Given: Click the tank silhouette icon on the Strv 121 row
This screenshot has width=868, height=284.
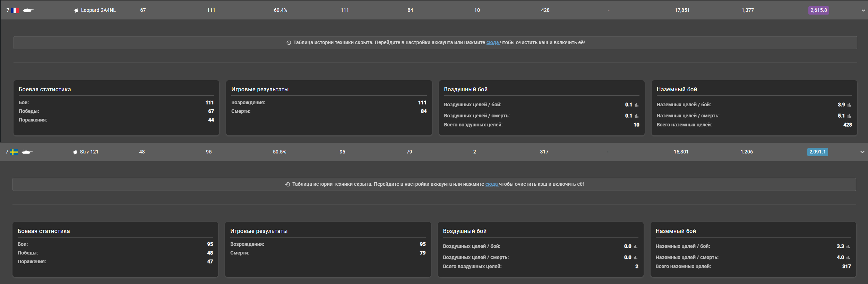Looking at the screenshot, I should click(26, 152).
